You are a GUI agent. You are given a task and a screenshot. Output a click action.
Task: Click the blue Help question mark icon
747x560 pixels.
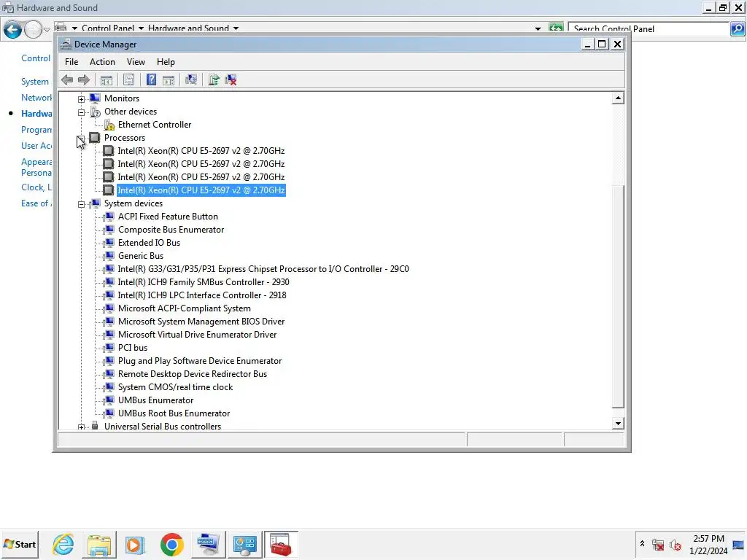click(x=151, y=80)
